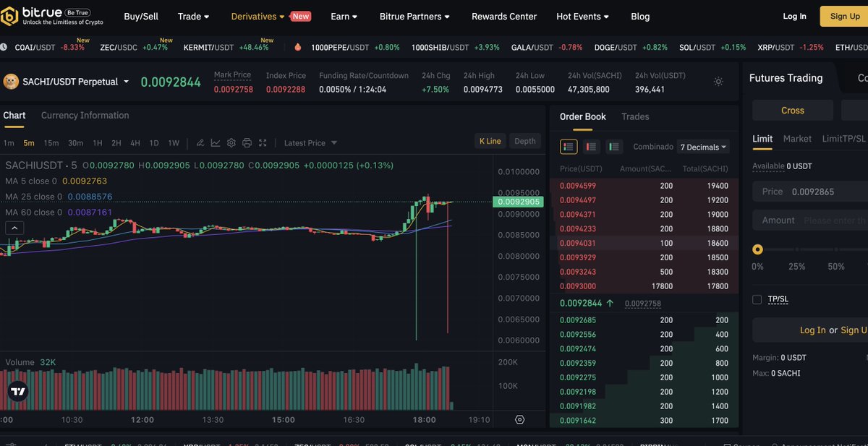Show only buy orders in the Order Book
Viewport: 868px width, 446px height.
614,146
